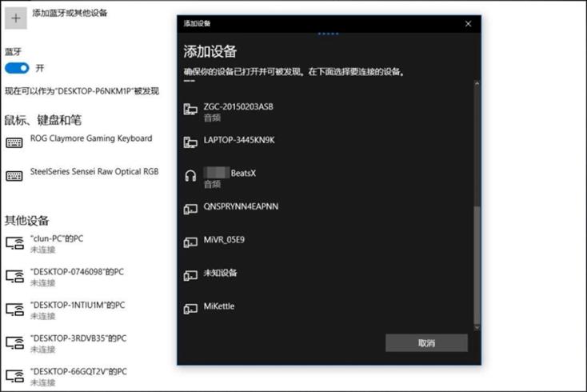Turn off the Bluetooth toggle switch
587x392 pixels.
pyautogui.click(x=17, y=68)
